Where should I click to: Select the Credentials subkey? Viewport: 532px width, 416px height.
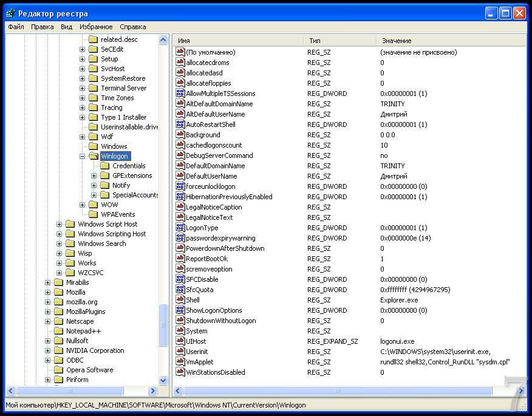tap(129, 166)
